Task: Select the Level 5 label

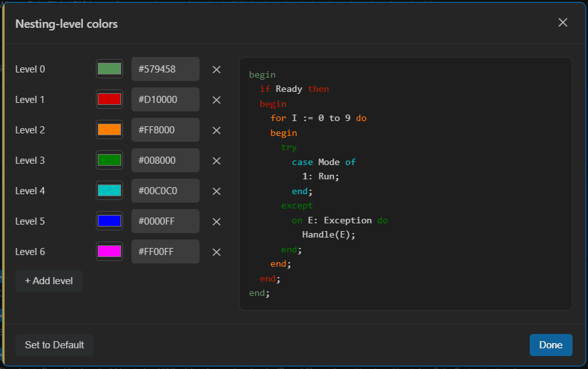Action: click(30, 221)
